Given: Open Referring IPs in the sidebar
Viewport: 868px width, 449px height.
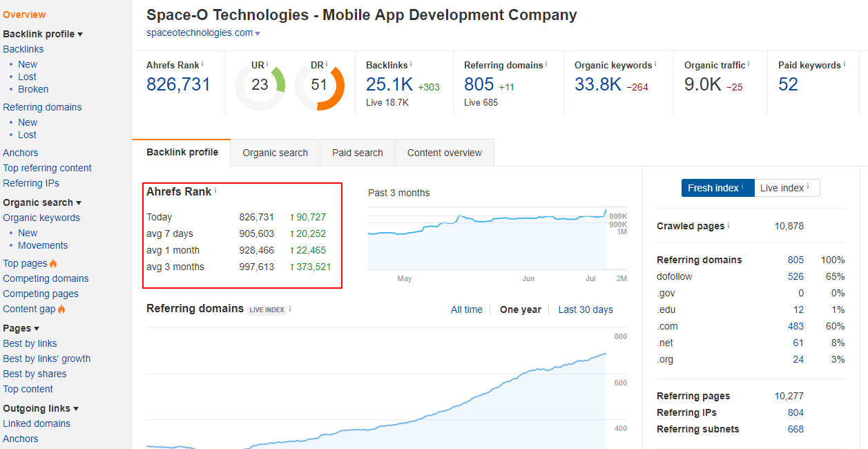Looking at the screenshot, I should pos(31,183).
